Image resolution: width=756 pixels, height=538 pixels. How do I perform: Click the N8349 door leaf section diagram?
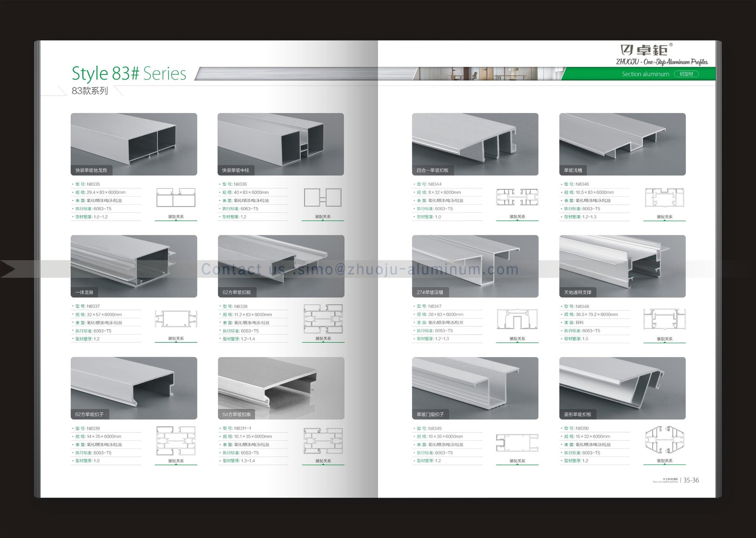point(517,443)
